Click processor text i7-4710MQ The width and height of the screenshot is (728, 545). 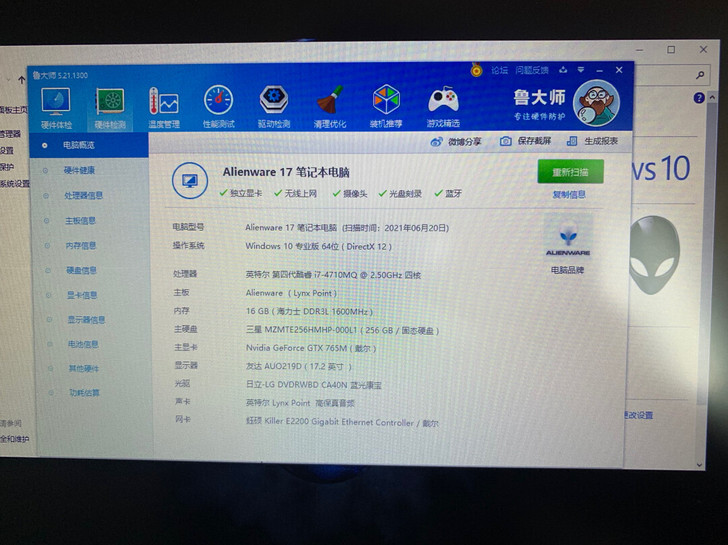[332, 275]
